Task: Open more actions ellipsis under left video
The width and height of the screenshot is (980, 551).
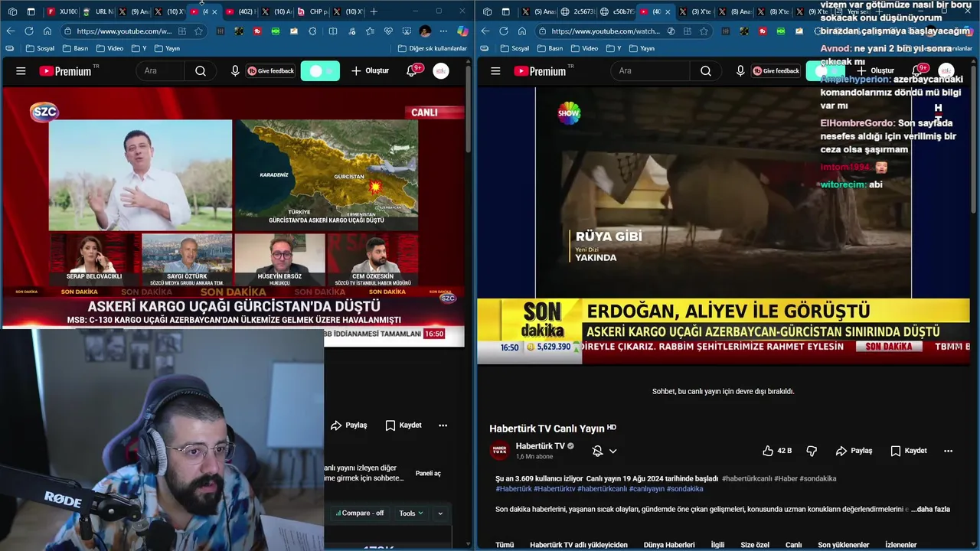Action: (x=443, y=425)
